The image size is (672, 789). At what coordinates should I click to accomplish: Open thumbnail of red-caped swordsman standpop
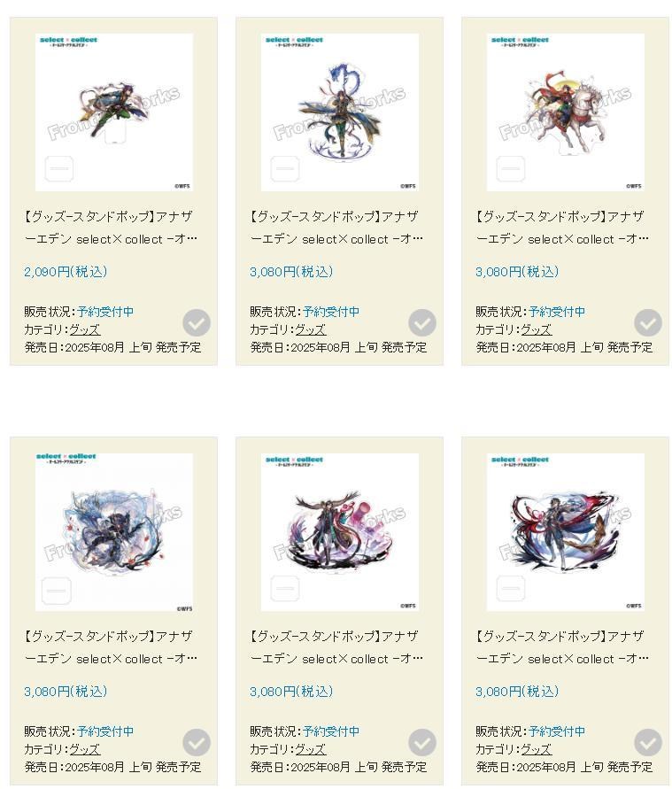(566, 532)
